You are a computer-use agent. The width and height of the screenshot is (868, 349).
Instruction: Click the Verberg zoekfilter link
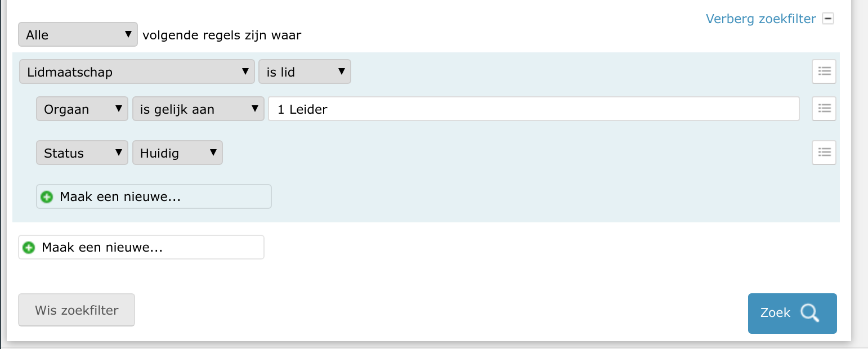pos(760,19)
